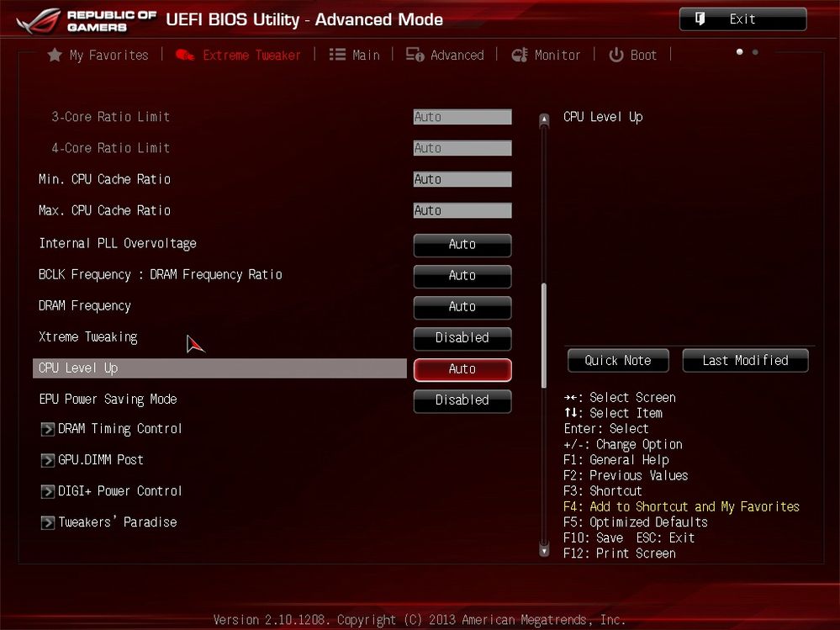Click the settings list scrollbar thumb

tap(544, 336)
